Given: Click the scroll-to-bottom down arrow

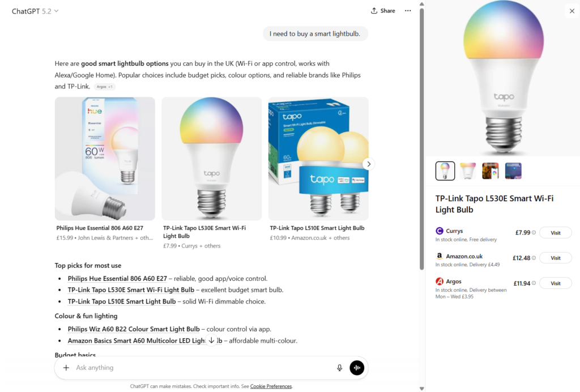Looking at the screenshot, I should [x=211, y=340].
